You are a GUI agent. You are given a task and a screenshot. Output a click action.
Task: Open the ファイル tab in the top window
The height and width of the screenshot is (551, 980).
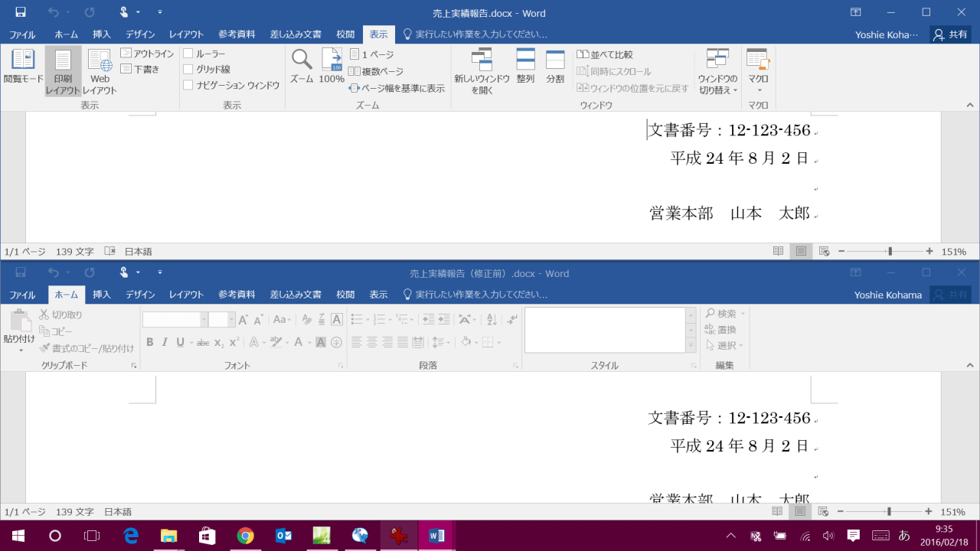[x=22, y=34]
